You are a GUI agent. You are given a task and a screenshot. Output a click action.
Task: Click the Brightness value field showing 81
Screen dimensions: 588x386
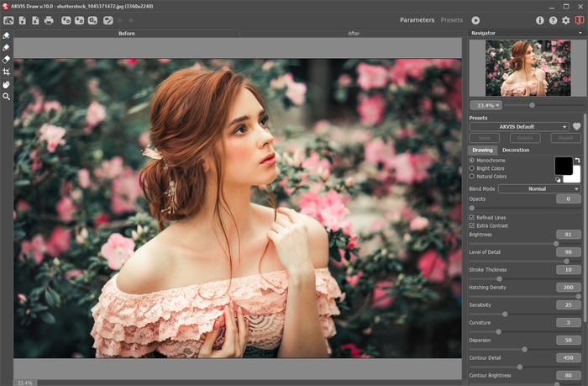coord(569,235)
